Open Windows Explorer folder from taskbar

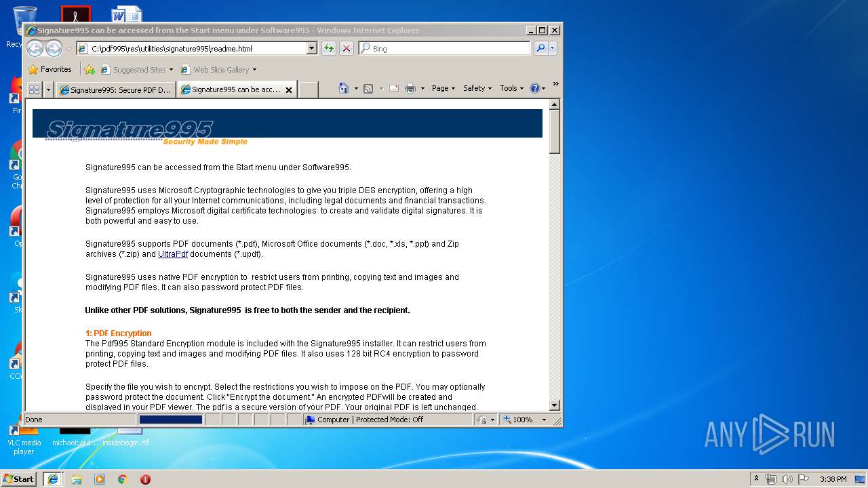[x=77, y=479]
